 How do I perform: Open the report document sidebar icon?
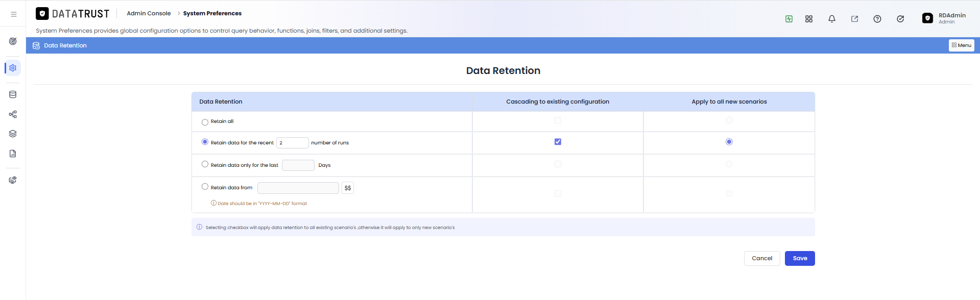pyautogui.click(x=13, y=154)
